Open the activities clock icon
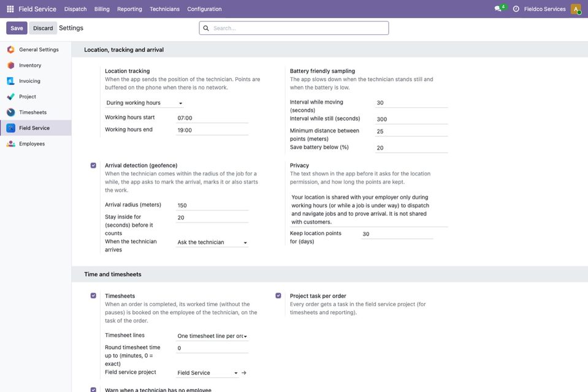 coord(516,9)
